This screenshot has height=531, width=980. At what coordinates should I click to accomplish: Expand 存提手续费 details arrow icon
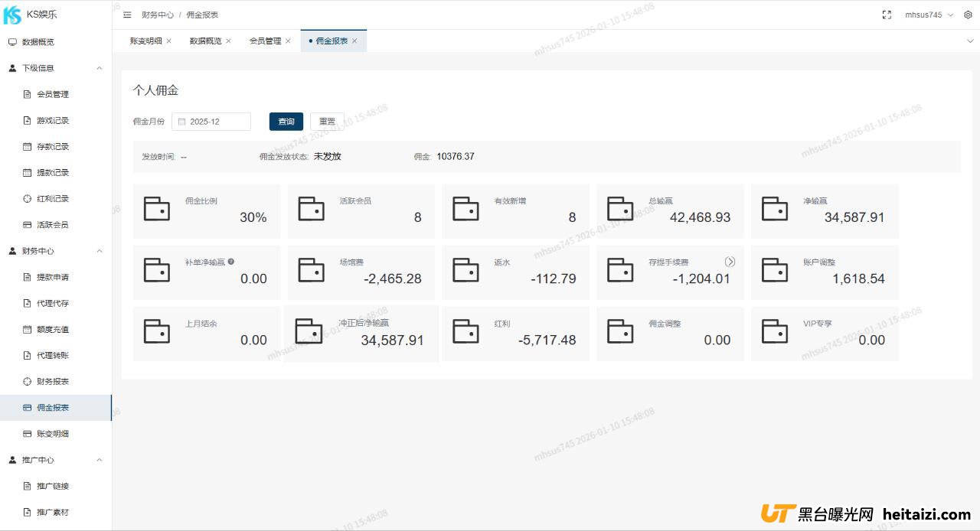point(730,262)
